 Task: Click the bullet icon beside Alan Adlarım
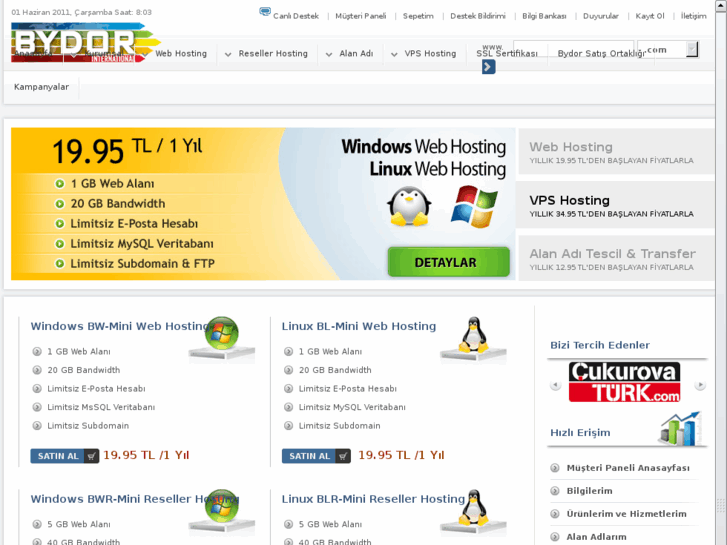(555, 537)
